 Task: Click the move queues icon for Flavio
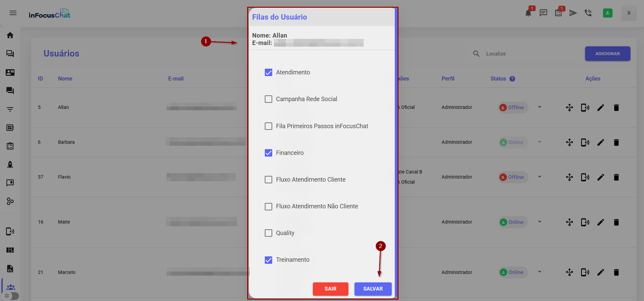click(570, 177)
